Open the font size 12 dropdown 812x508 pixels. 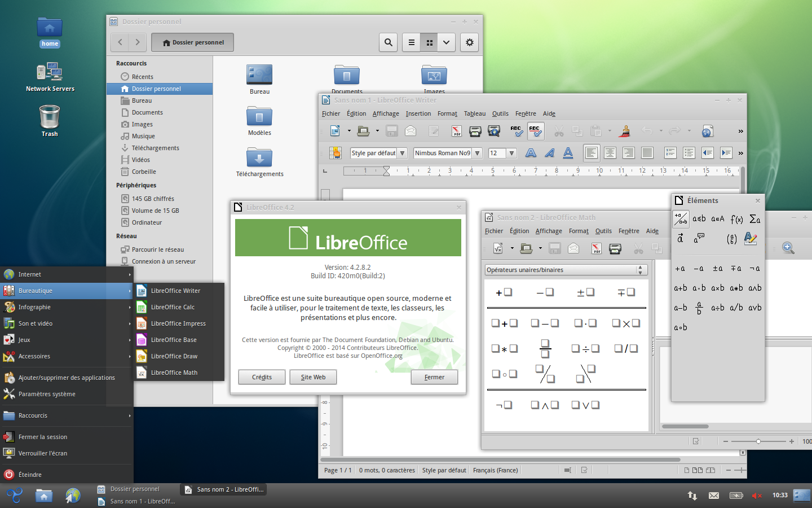pyautogui.click(x=511, y=153)
